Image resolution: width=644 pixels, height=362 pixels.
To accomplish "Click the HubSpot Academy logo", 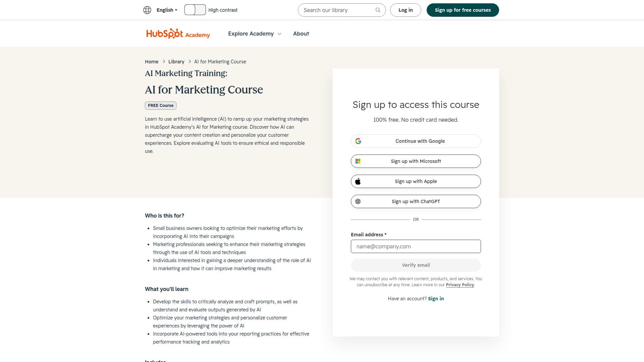I will 178,34.
